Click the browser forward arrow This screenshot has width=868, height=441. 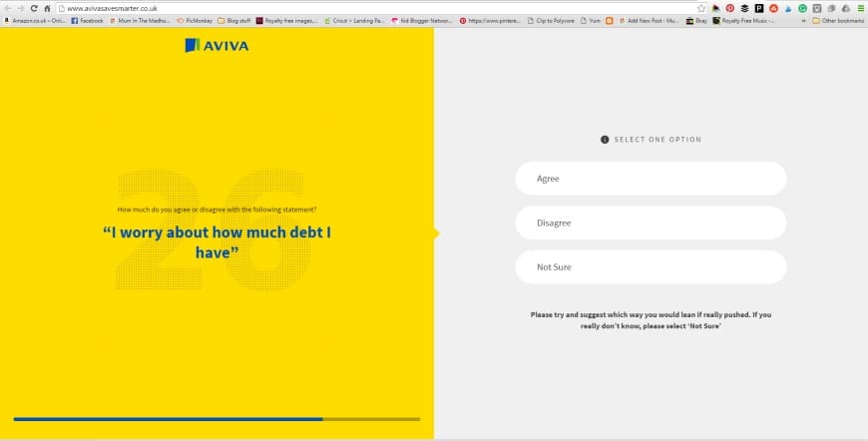21,8
